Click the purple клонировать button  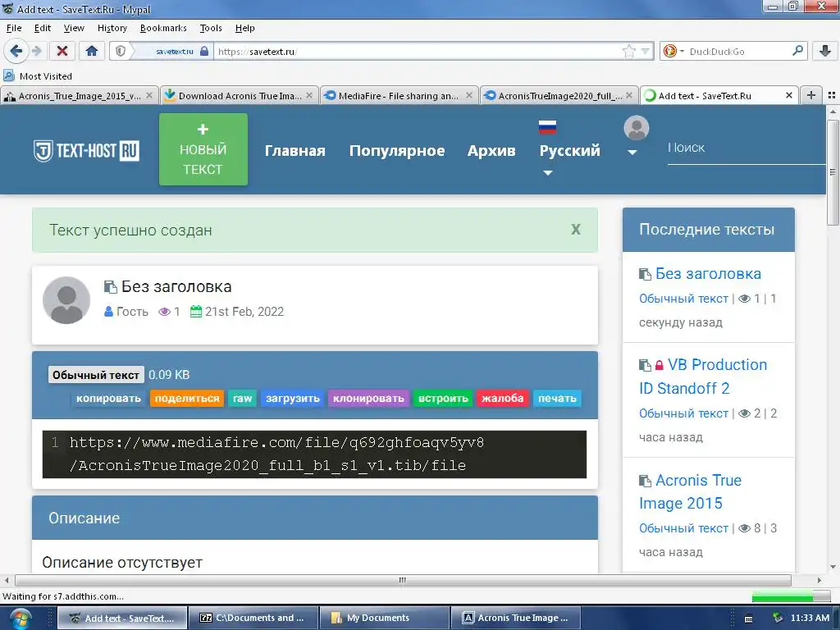coord(368,398)
